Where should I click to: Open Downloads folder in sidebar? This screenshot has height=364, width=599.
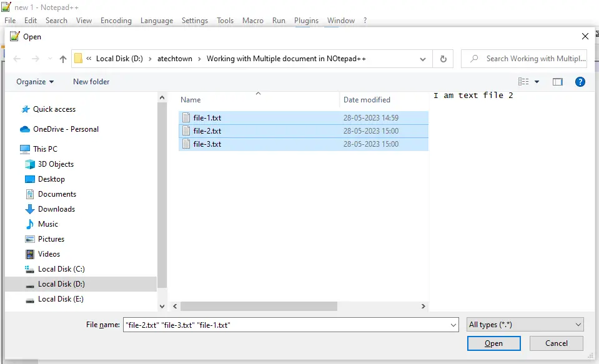[56, 209]
